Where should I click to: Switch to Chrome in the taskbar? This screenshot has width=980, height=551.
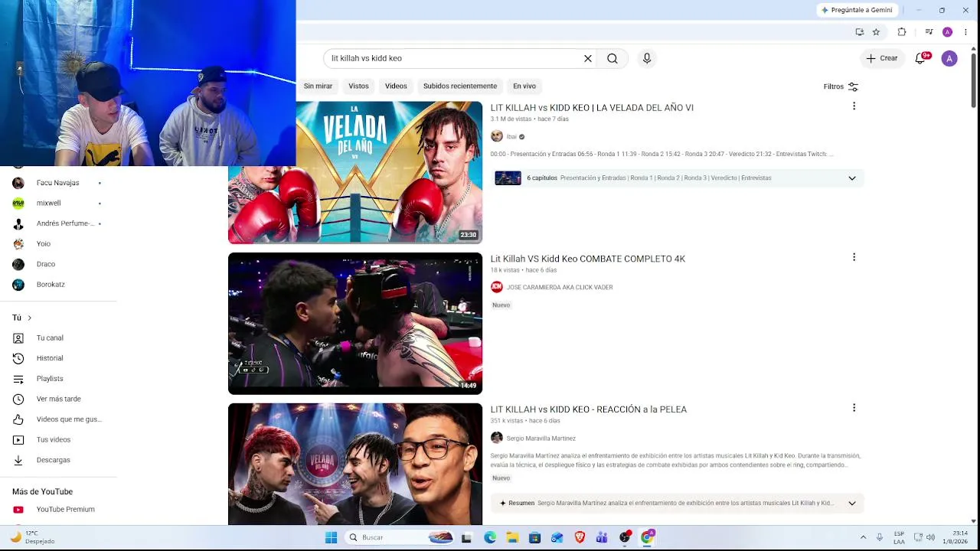pyautogui.click(x=647, y=537)
